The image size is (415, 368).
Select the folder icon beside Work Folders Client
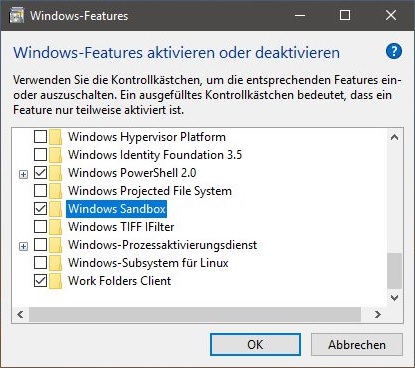pyautogui.click(x=55, y=281)
